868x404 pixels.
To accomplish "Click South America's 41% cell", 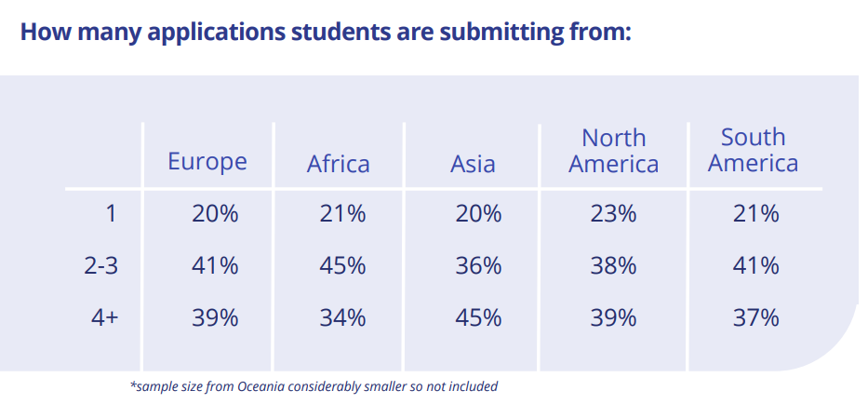I will click(x=755, y=266).
